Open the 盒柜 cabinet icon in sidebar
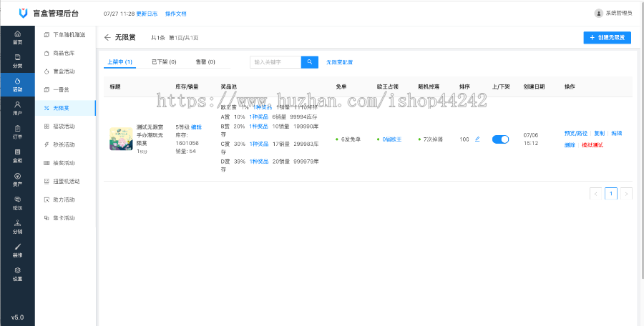Viewport: 644px width, 326px height. tap(17, 152)
